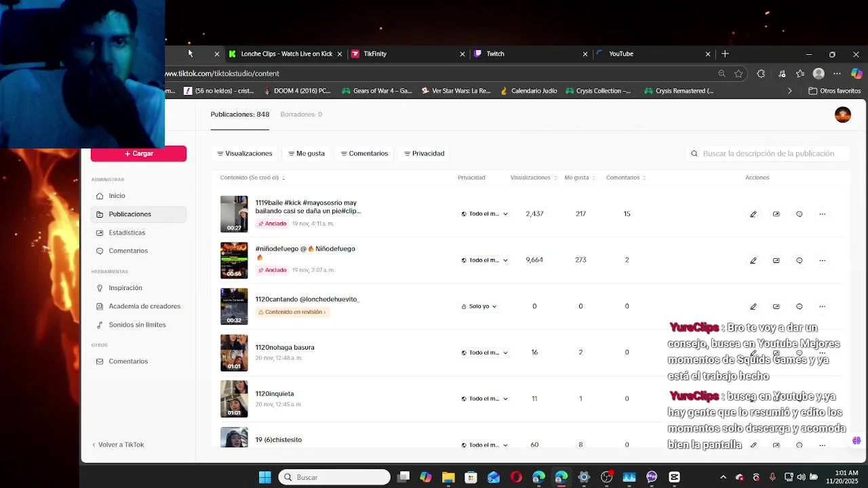The width and height of the screenshot is (868, 488).
Task: Click the Calendario Judío bookmark
Action: (528, 91)
